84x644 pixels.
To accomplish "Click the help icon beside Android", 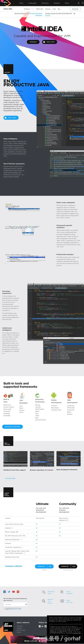I will [13, 528].
